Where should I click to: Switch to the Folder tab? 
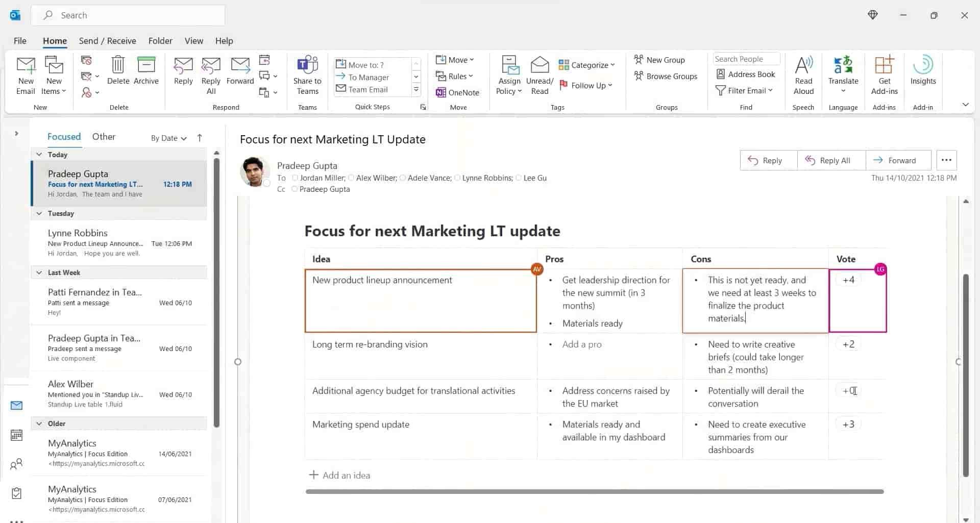(160, 41)
